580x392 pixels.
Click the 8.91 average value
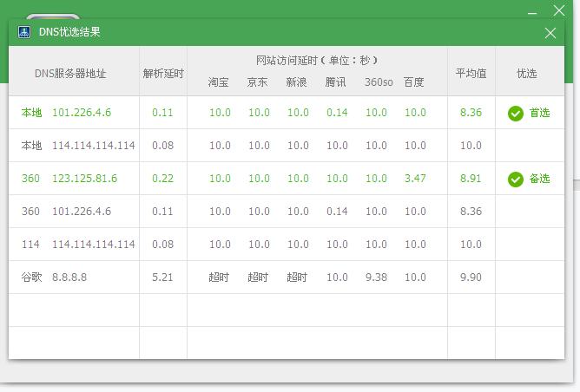(x=471, y=178)
